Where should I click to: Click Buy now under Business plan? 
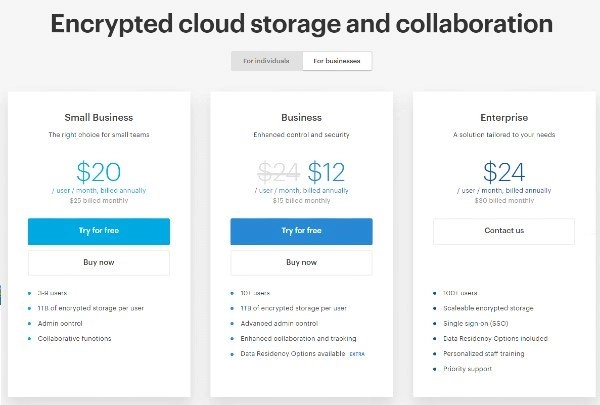click(301, 263)
